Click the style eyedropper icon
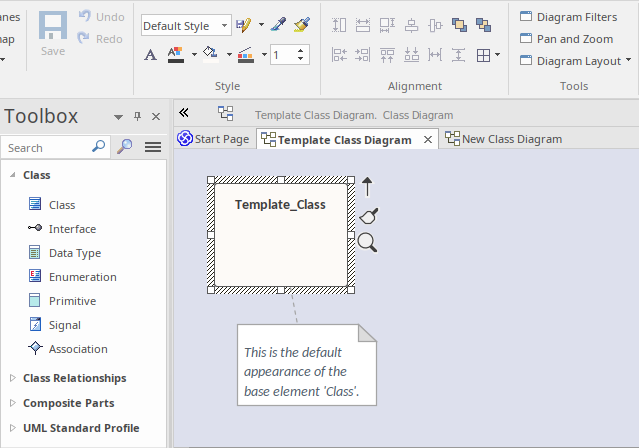The image size is (639, 448). tap(279, 24)
